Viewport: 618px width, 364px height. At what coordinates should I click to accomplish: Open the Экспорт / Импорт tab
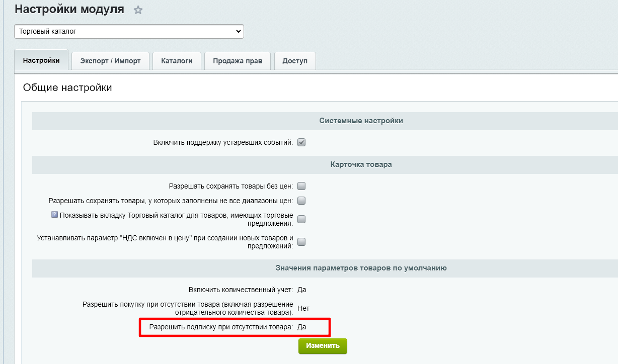tap(110, 61)
